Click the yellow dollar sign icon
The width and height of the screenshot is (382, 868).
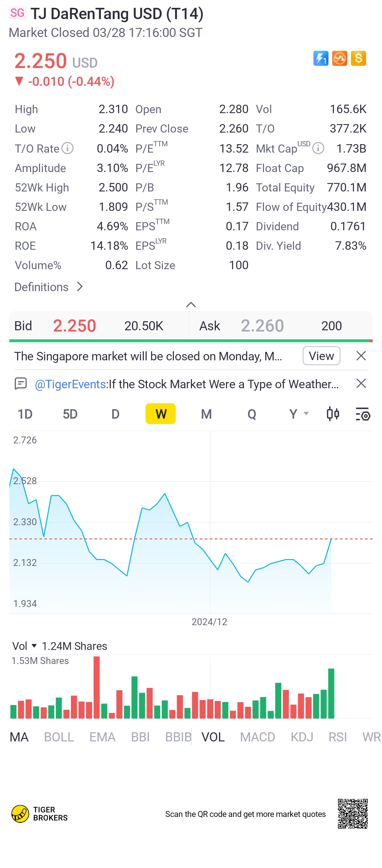coord(358,58)
